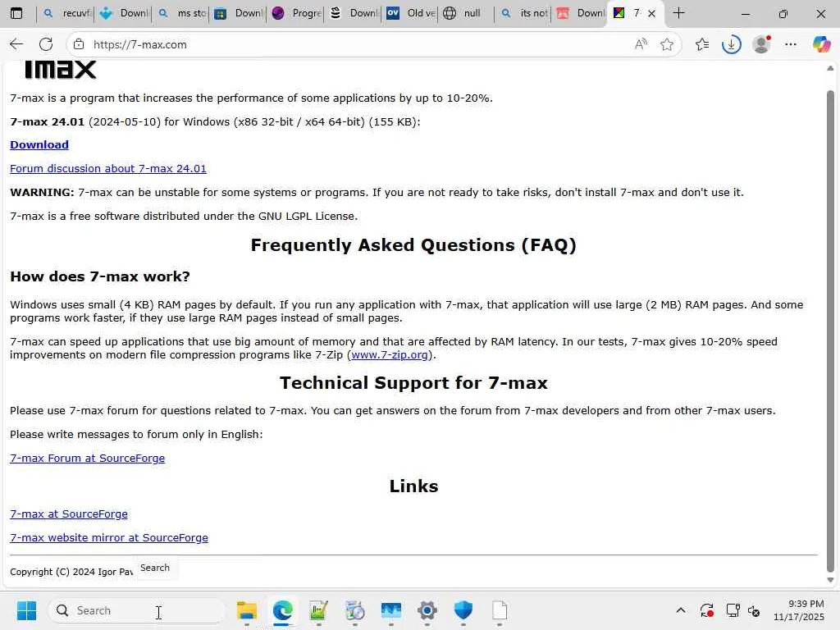Click the 'Frequently Asked Questions (FAQ)' heading
The height and width of the screenshot is (630, 840).
pos(413,244)
